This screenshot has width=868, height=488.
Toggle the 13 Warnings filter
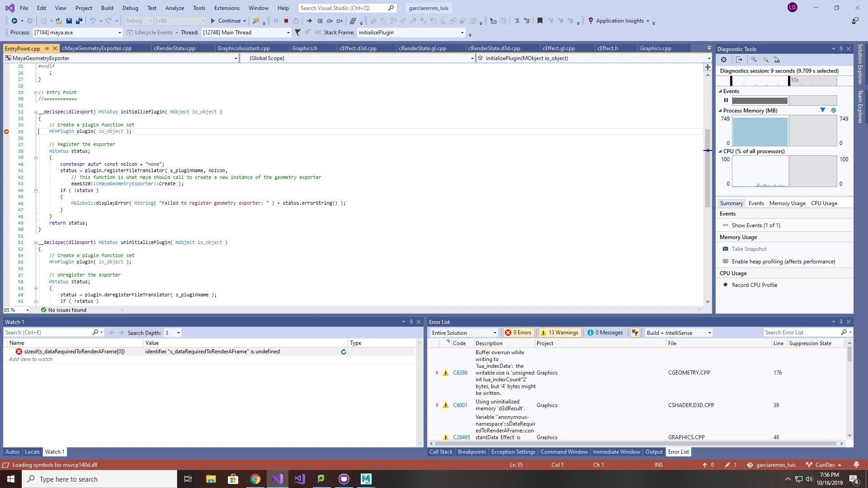pyautogui.click(x=559, y=333)
